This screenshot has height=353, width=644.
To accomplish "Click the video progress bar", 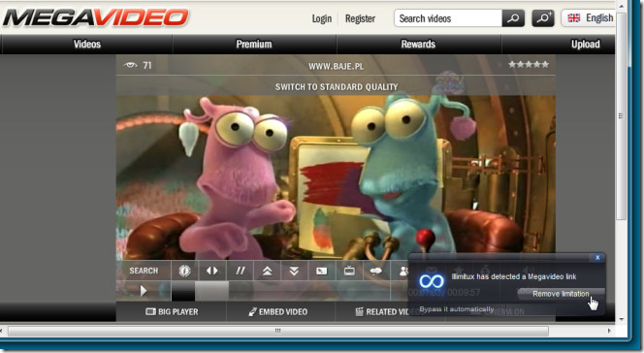I will [280, 291].
